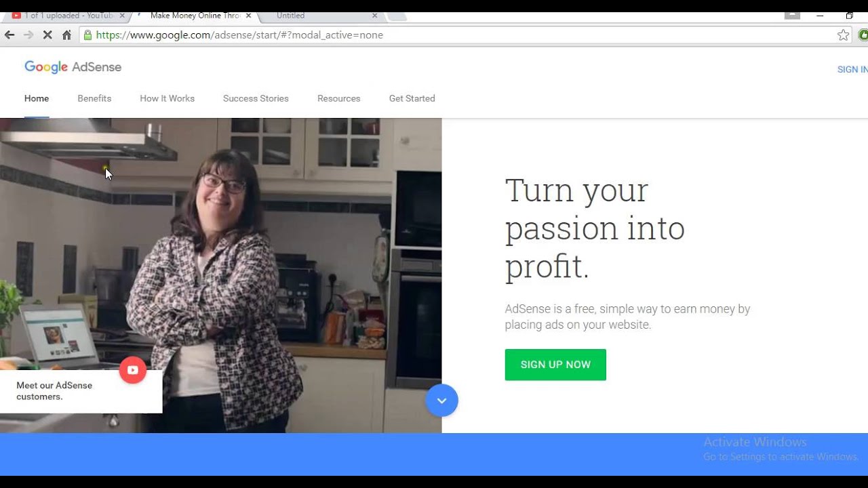
Task: Stop page loading with the X icon
Action: pyautogui.click(x=47, y=35)
